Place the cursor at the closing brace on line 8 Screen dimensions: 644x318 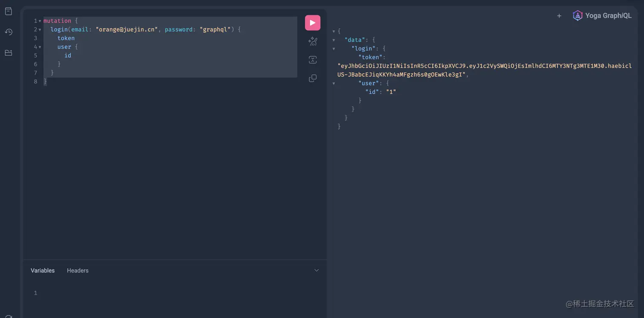point(45,81)
